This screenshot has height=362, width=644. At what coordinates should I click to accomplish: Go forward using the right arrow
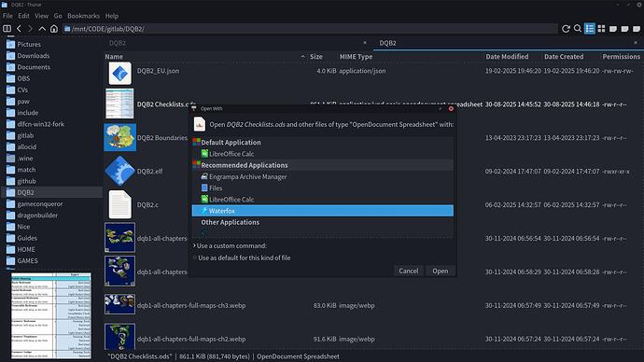31,28
